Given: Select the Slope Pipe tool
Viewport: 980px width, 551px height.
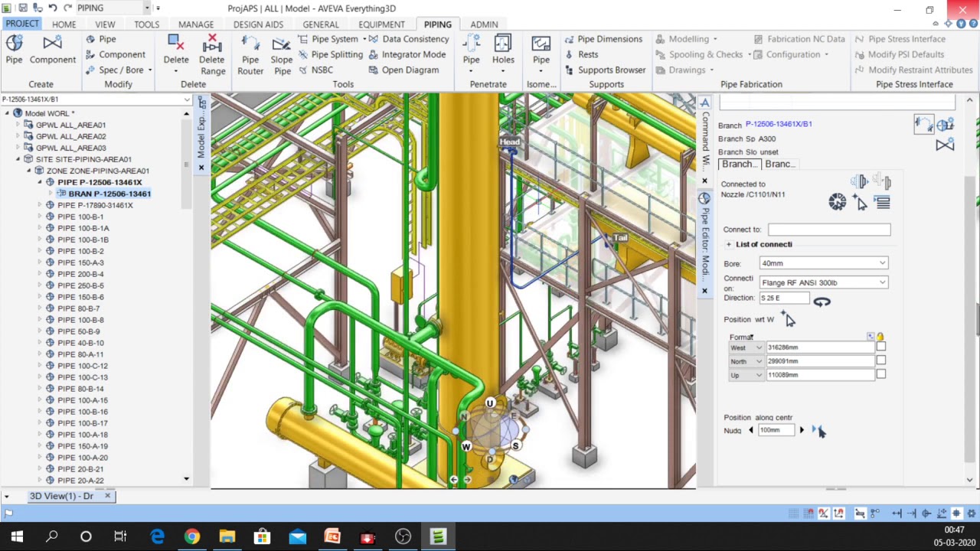Looking at the screenshot, I should 282,56.
